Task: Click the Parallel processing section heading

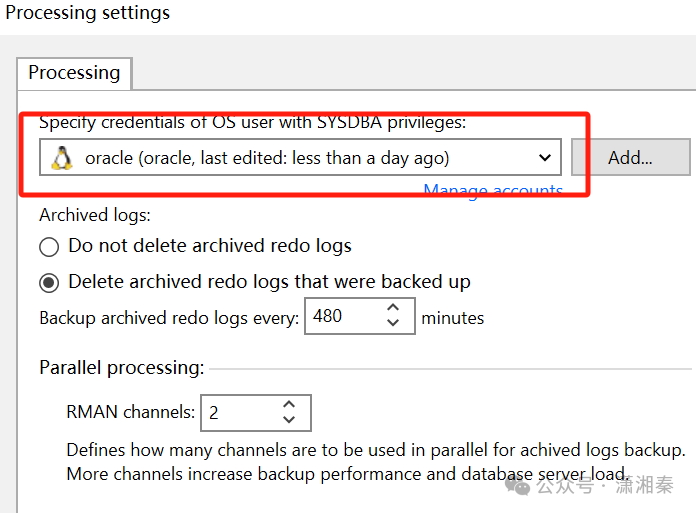Action: click(122, 368)
